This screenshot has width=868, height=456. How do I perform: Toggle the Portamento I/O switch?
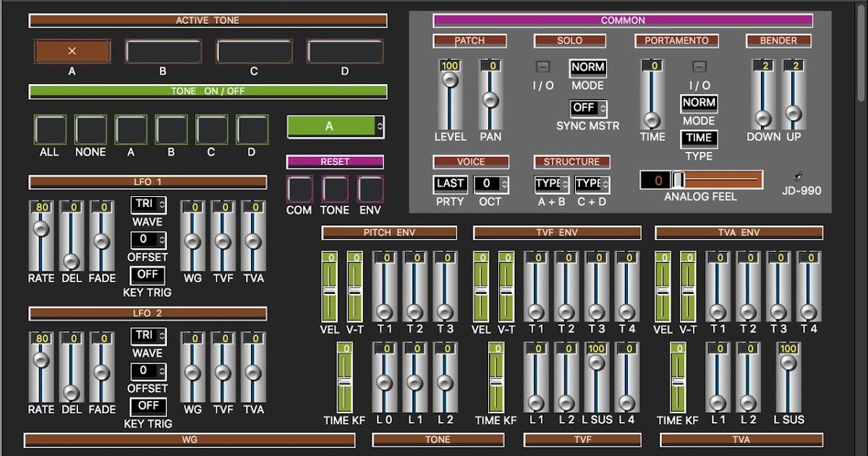coord(698,66)
